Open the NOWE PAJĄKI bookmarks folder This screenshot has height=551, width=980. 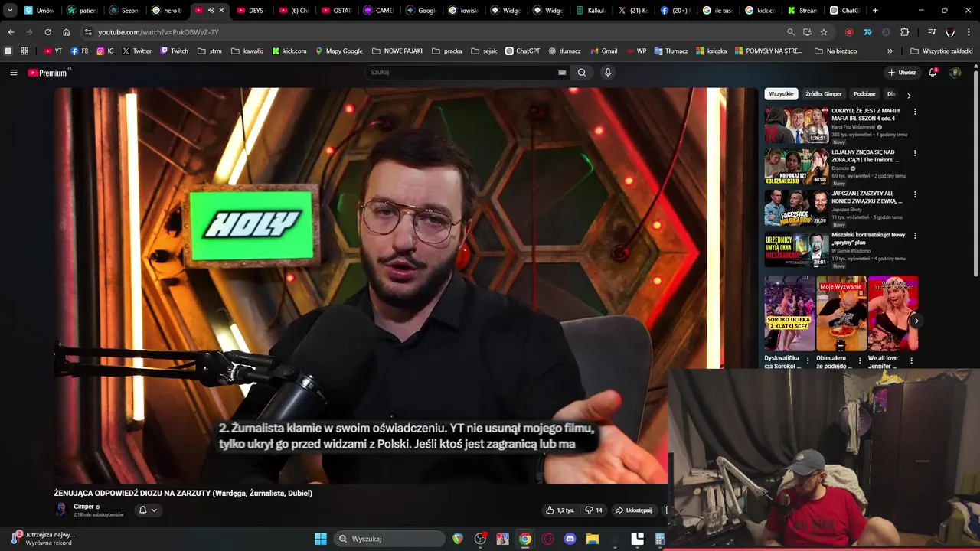(397, 51)
